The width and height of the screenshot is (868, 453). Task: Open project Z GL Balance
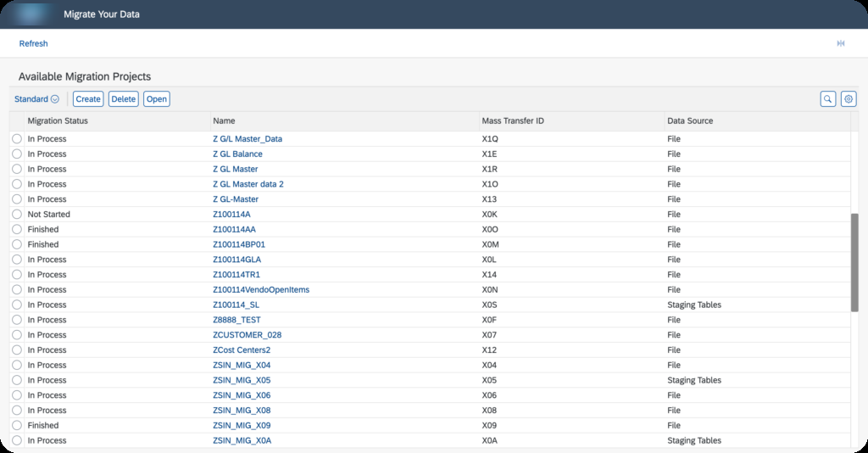point(237,154)
